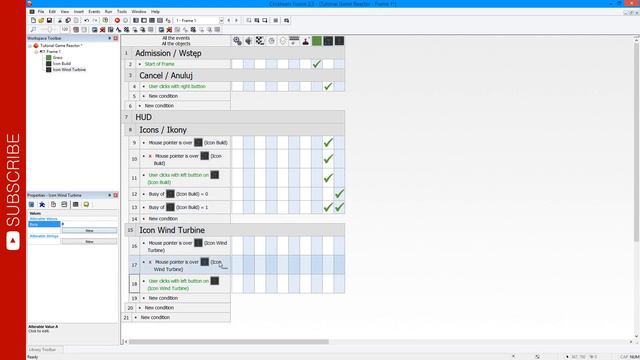
Task: Open the Insert menu
Action: [x=78, y=12]
